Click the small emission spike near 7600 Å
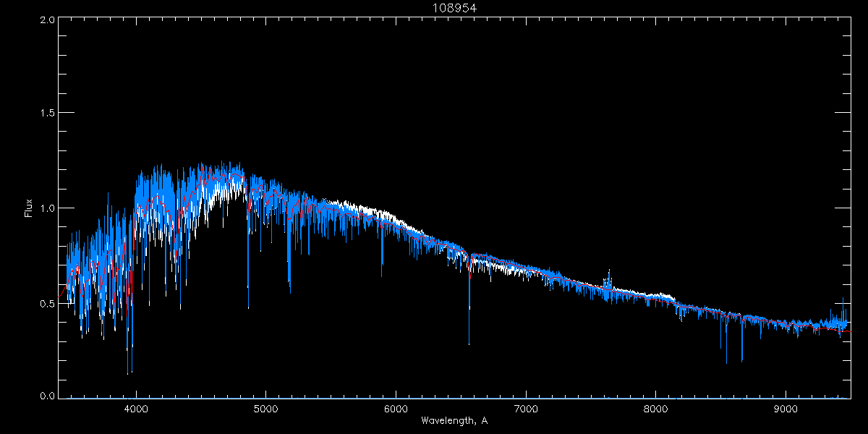 (x=608, y=277)
